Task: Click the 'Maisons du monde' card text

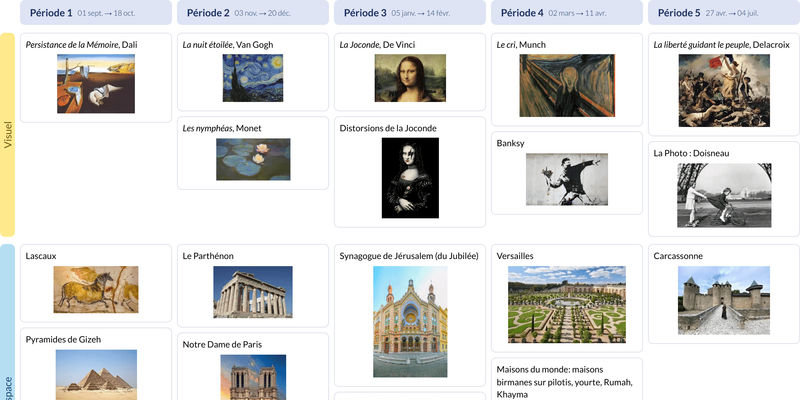Action: pos(564,382)
